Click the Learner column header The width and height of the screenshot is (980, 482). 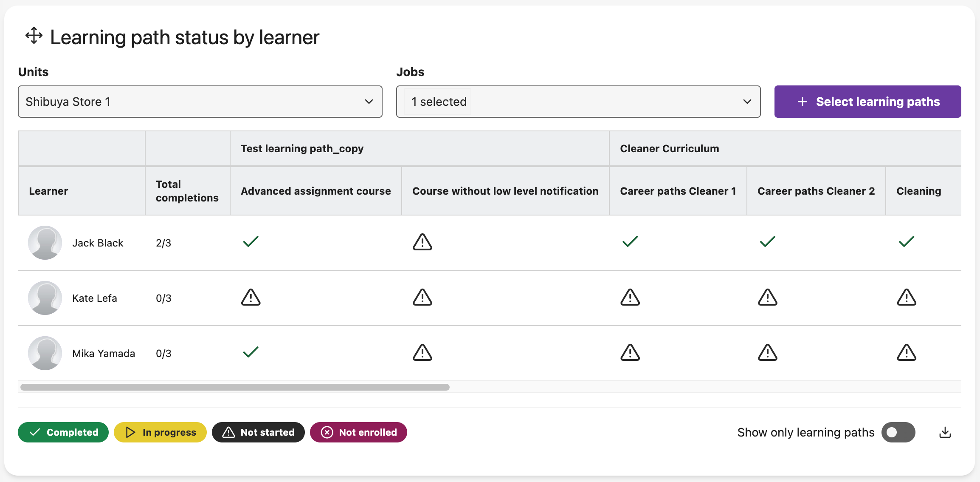(x=48, y=191)
